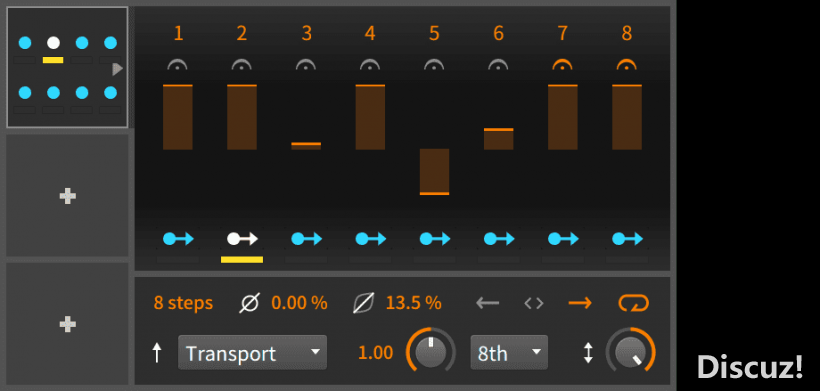The image size is (820, 391).
Task: Click the bipolar up-down arrow icon
Action: [x=589, y=353]
